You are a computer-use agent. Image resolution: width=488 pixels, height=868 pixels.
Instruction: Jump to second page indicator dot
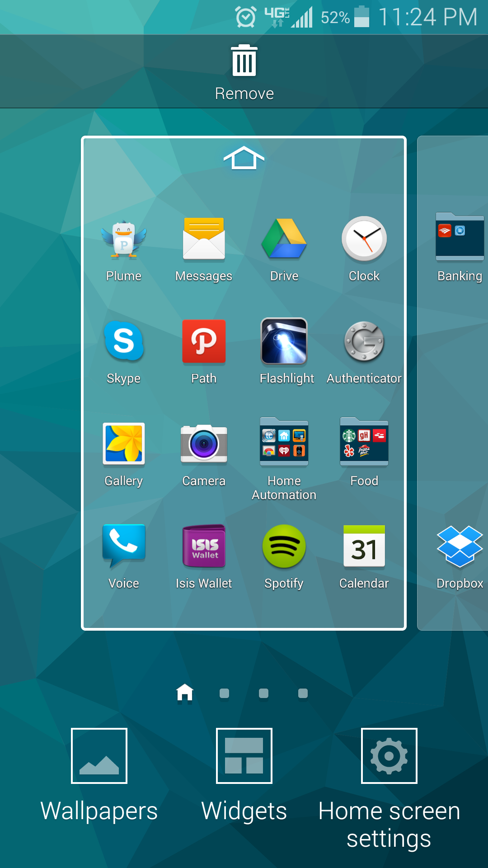point(224,693)
